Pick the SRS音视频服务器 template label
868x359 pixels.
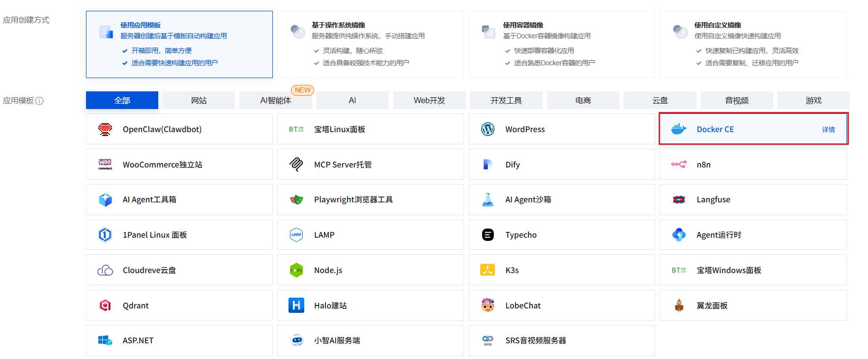pyautogui.click(x=536, y=340)
